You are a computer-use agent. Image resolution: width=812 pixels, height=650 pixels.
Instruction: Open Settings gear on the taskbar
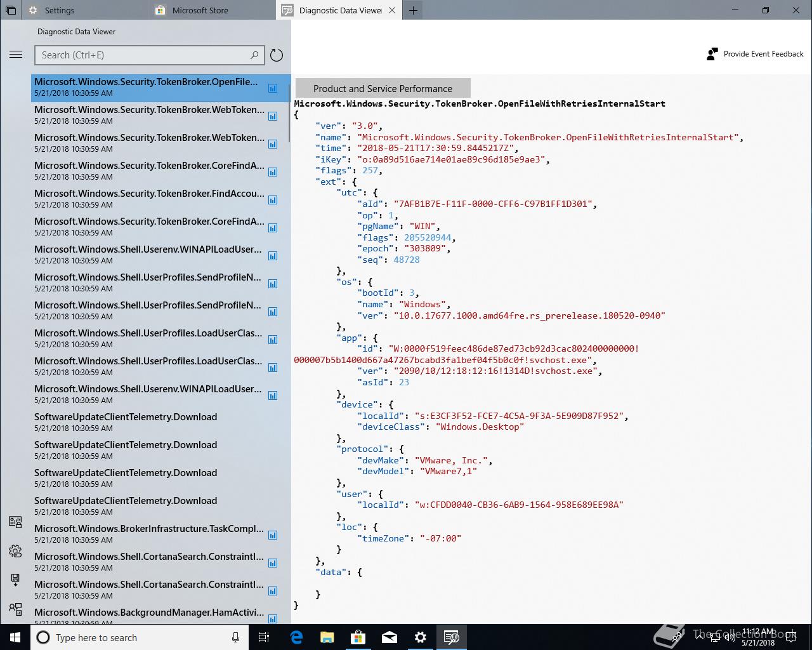coord(421,637)
